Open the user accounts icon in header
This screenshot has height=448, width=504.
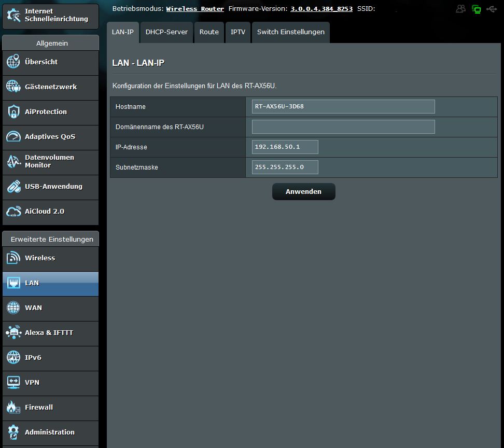(x=460, y=9)
